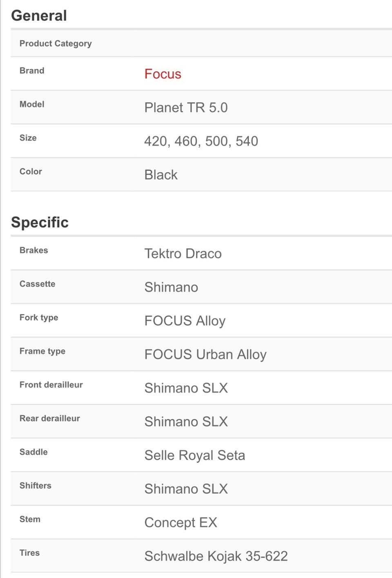392x578 pixels.
Task: Click the FOCUS Alloy fork type value
Action: (185, 321)
